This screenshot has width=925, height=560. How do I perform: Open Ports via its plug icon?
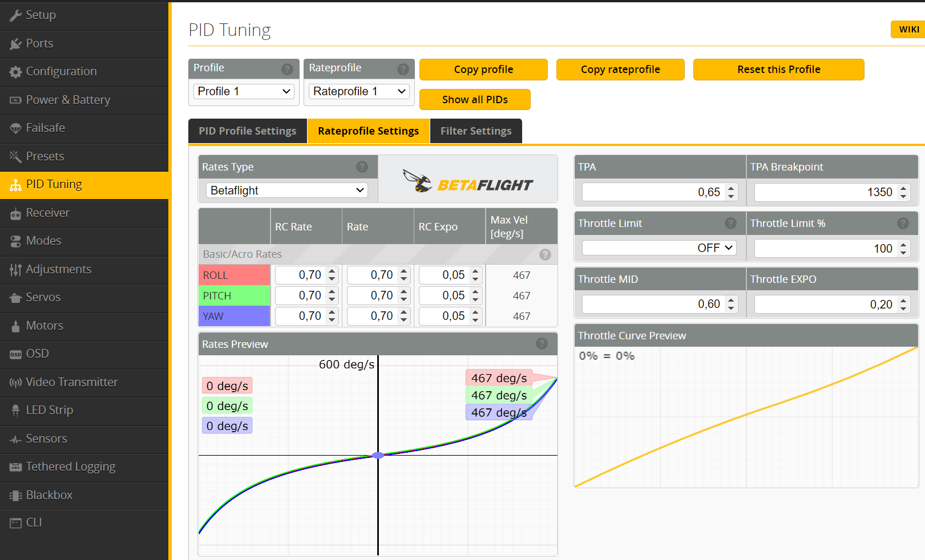[x=15, y=44]
